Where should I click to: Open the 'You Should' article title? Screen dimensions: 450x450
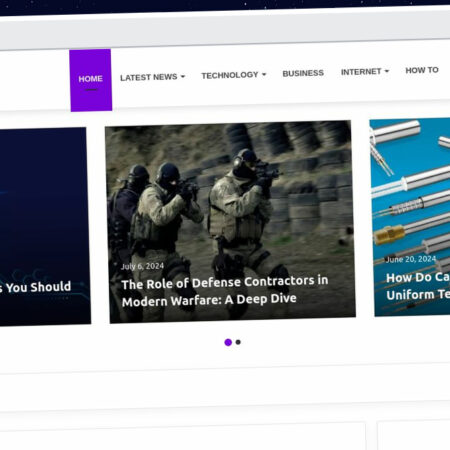coord(35,287)
